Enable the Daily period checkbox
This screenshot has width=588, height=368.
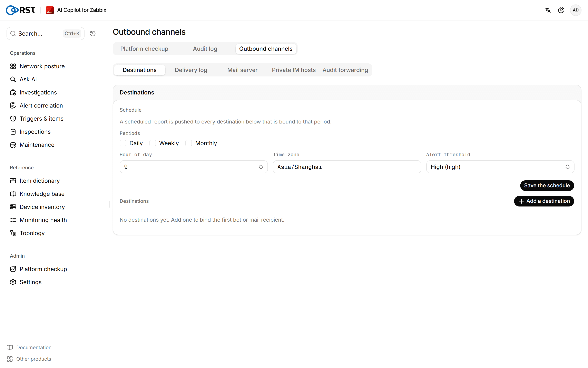click(123, 143)
